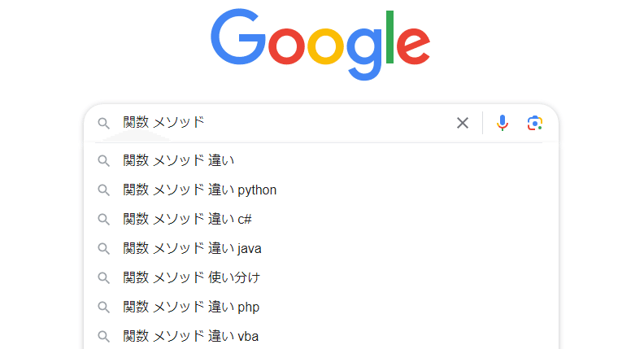This screenshot has height=349, width=644.
Task: Click magnifier icon beside php suggestion
Action: (103, 307)
